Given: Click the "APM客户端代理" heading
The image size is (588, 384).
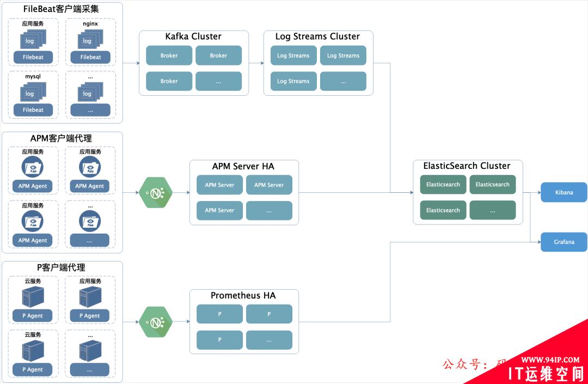Looking at the screenshot, I should pos(61,138).
